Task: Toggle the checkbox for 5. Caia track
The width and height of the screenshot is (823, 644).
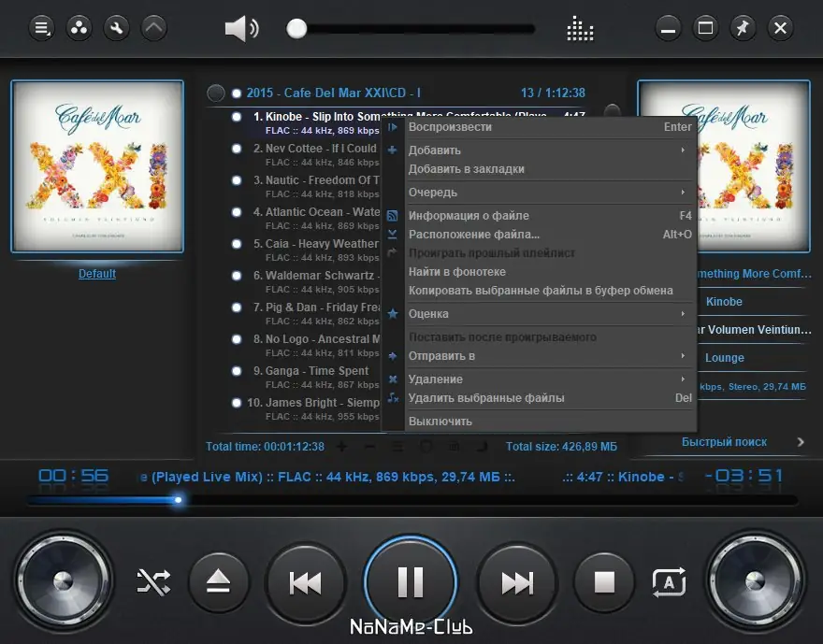Action: tap(237, 244)
